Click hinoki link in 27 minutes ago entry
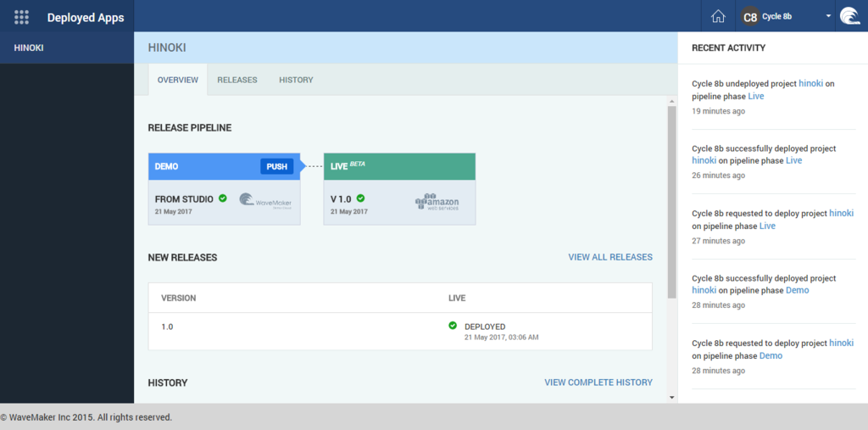The width and height of the screenshot is (868, 430). (x=842, y=214)
